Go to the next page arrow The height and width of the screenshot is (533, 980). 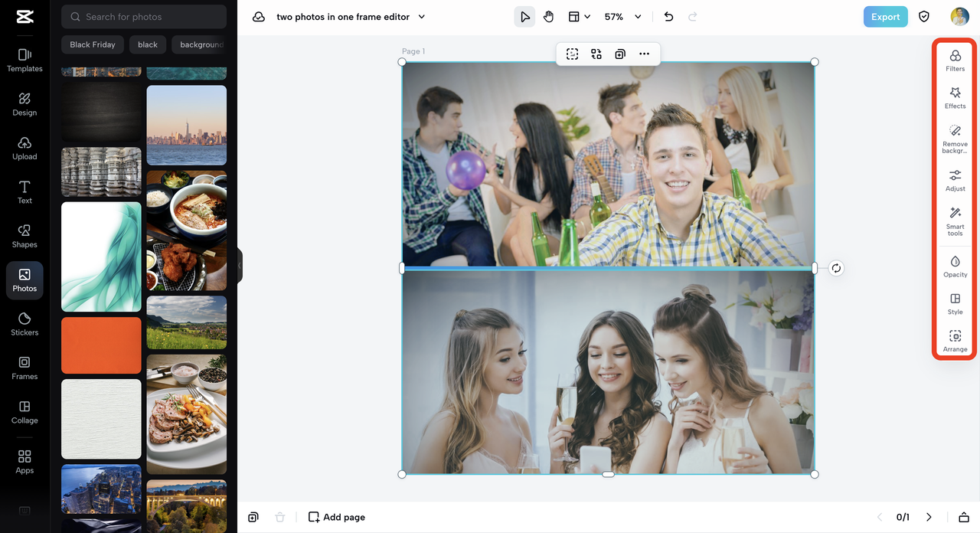click(929, 517)
